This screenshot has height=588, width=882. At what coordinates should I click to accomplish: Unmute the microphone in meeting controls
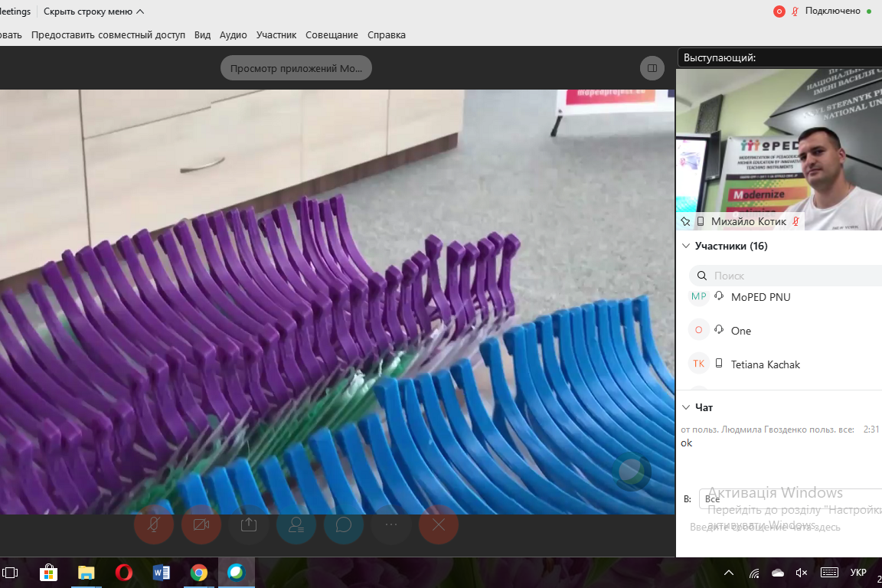point(154,524)
